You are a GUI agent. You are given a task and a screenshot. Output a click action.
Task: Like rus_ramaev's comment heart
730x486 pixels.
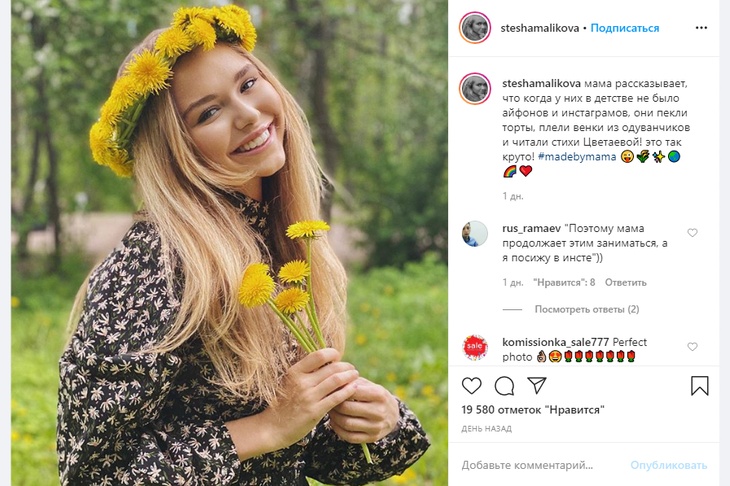click(x=692, y=233)
